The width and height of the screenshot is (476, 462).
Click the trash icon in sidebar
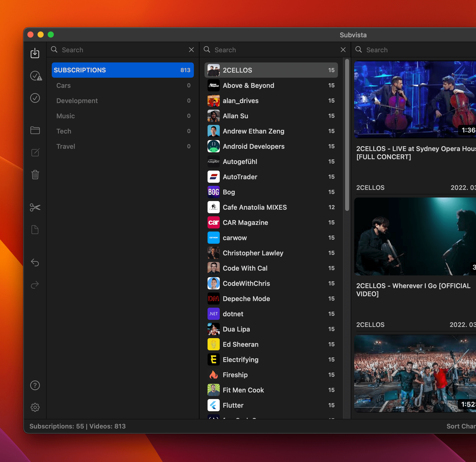[x=35, y=175]
